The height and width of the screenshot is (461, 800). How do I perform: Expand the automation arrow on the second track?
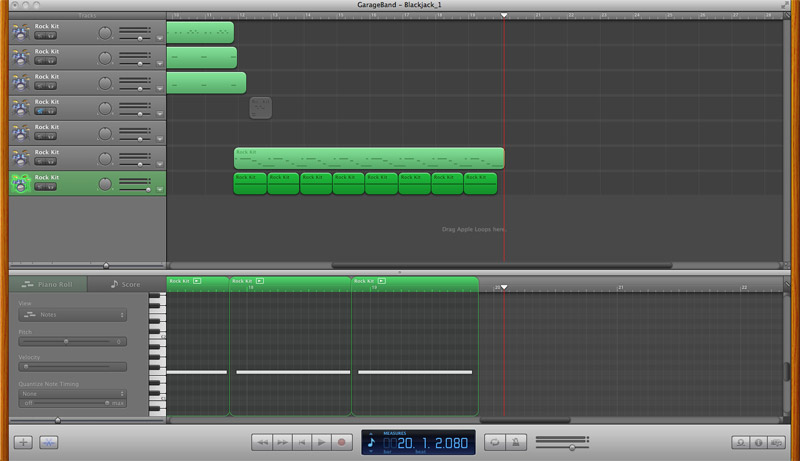(160, 64)
